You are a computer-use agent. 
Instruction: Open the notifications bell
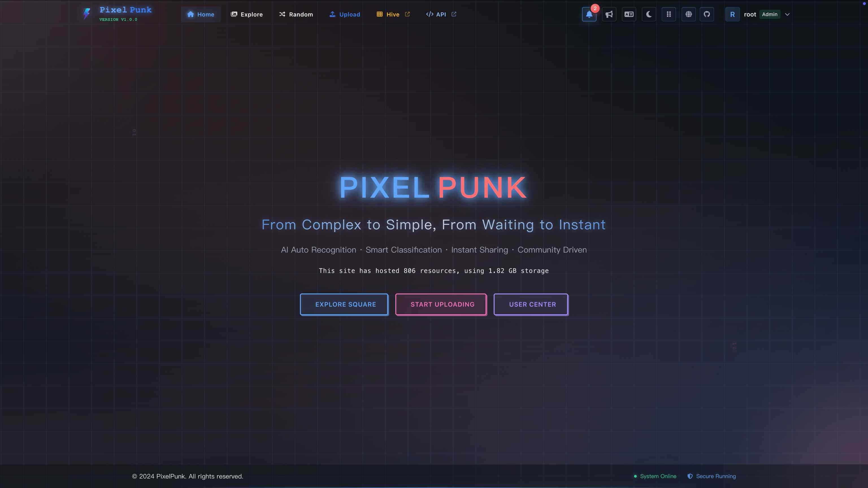click(589, 14)
